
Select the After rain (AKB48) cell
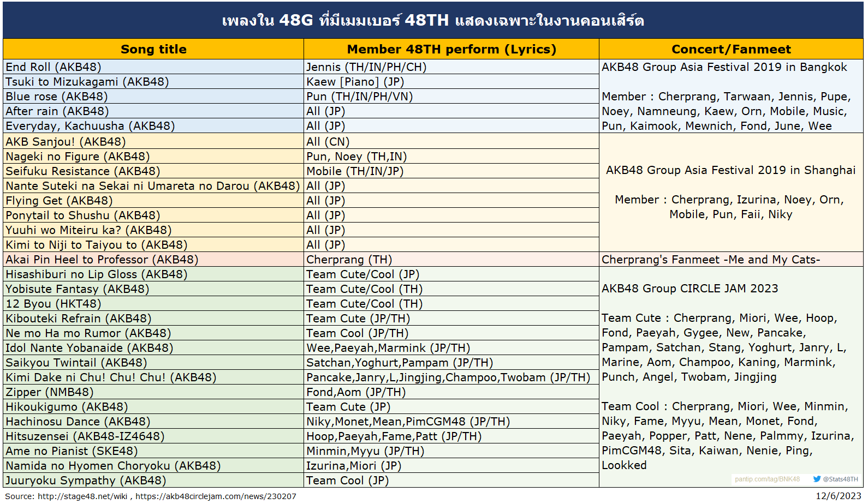[x=153, y=111]
